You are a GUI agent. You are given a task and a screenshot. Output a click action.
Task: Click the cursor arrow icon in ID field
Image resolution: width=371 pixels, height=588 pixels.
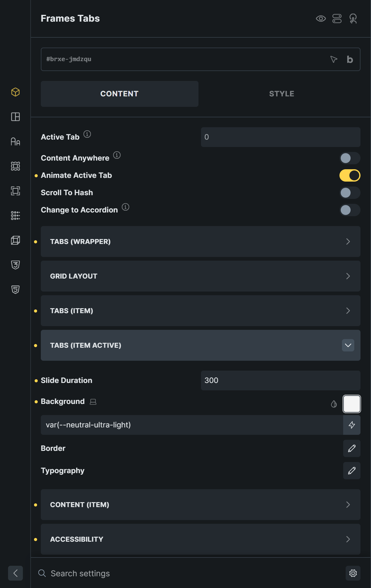[334, 59]
